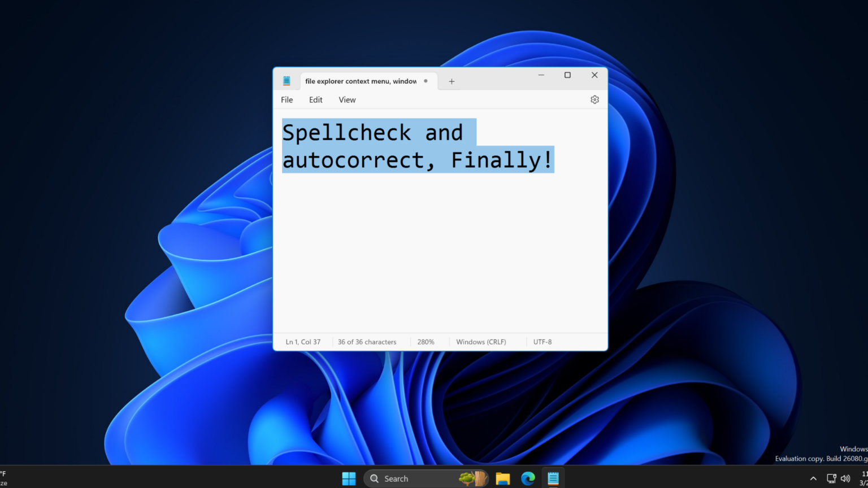Click the 'Ln 1, Col 37' status indicator
This screenshot has width=868, height=488.
[x=303, y=342]
